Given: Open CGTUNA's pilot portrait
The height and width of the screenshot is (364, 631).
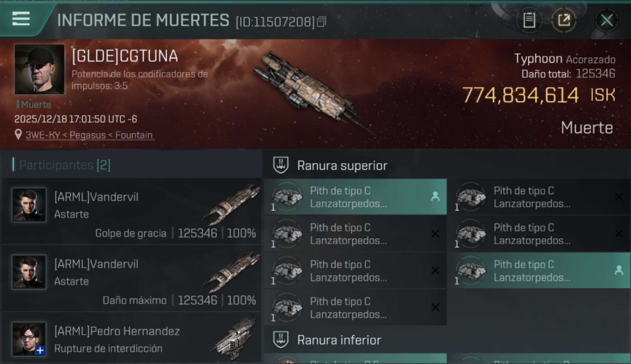Looking at the screenshot, I should 39,69.
